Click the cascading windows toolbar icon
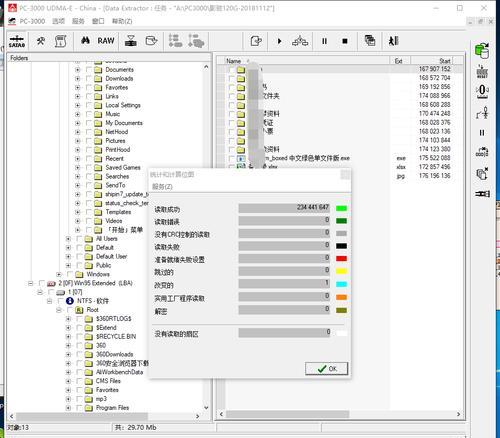The height and width of the screenshot is (438, 500). pyautogui.click(x=370, y=41)
